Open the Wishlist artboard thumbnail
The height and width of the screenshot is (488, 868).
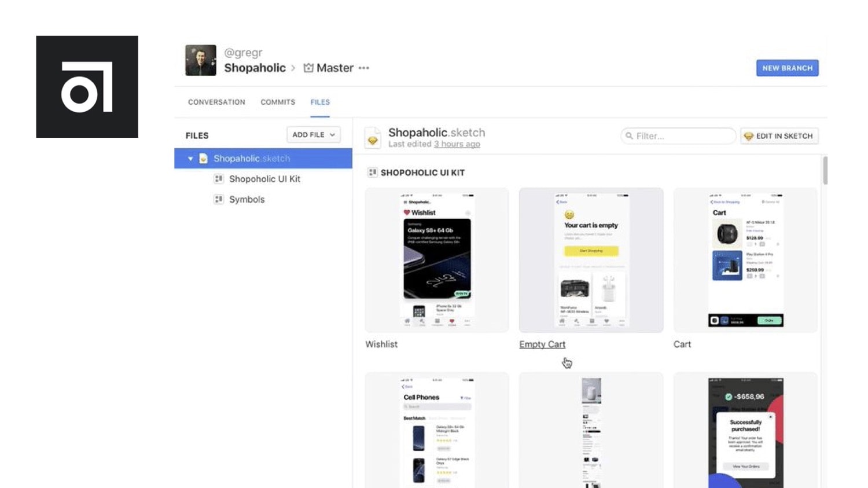(x=437, y=260)
